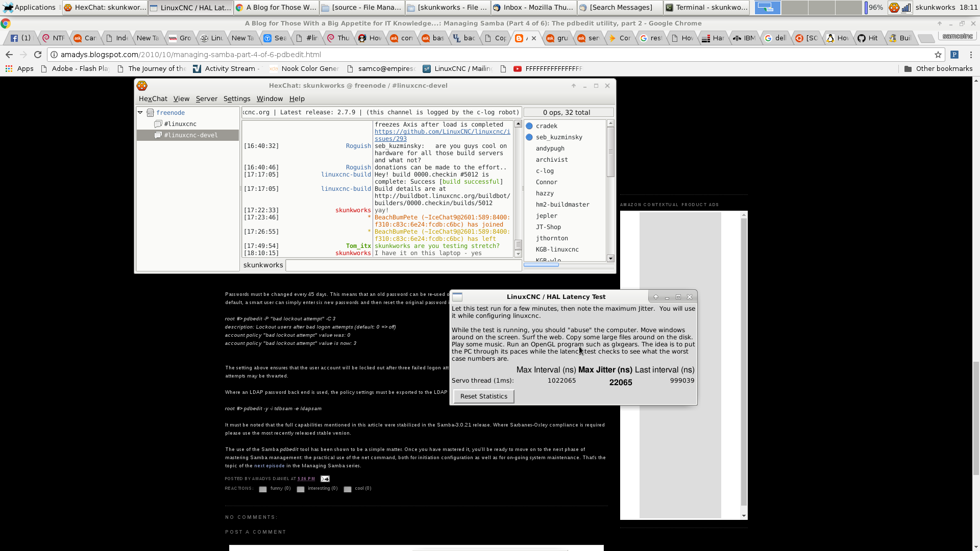Tick the funny reaction box

[263, 489]
